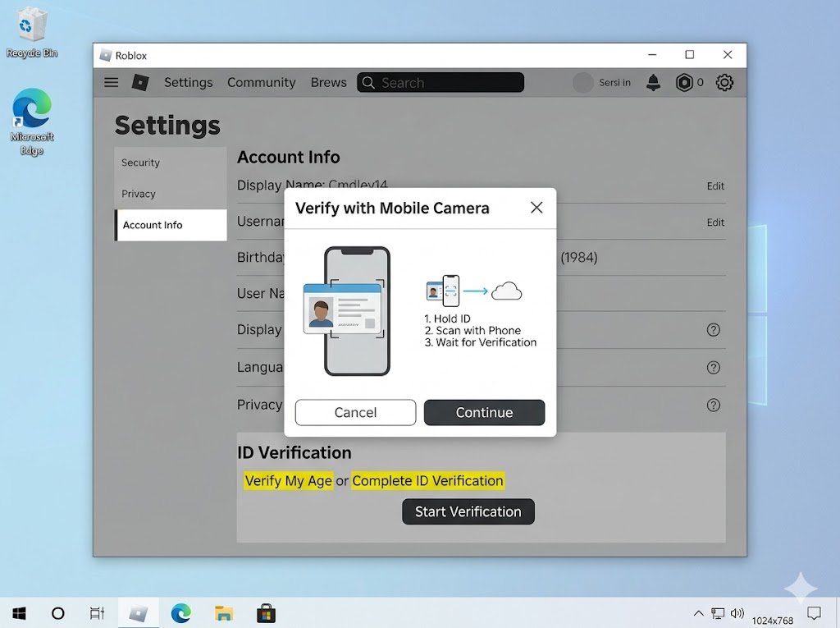Click the user avatar circle

pos(583,83)
